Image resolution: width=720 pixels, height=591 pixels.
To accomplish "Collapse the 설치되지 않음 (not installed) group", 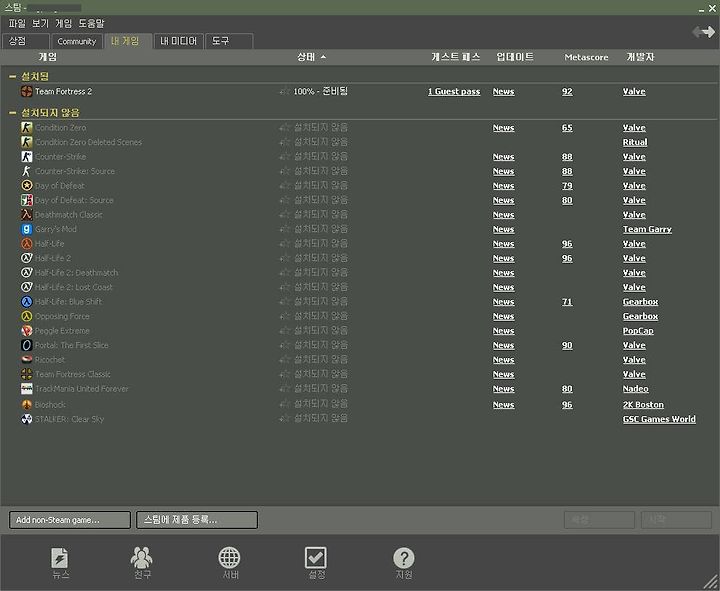I will [x=12, y=113].
